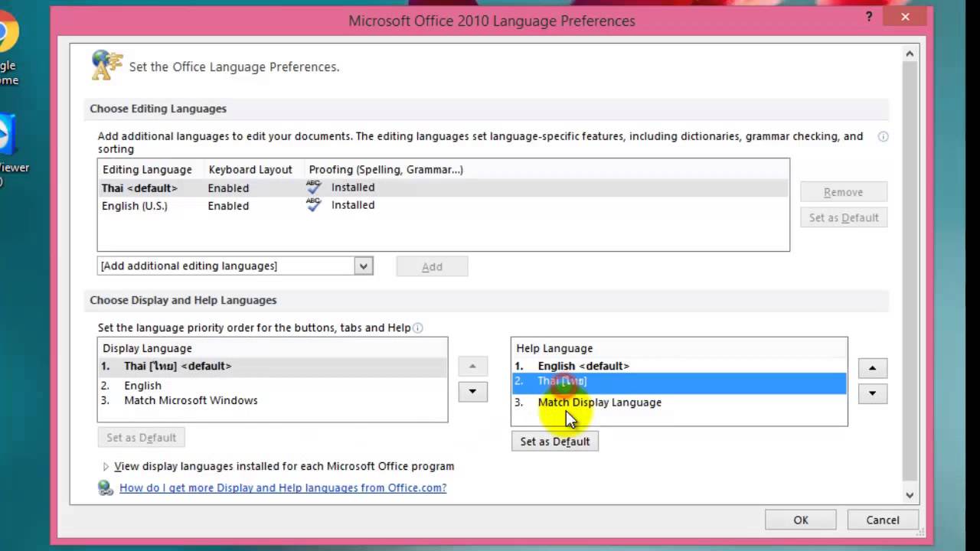Select Thai in the Help Language list
980x551 pixels.
click(x=679, y=383)
